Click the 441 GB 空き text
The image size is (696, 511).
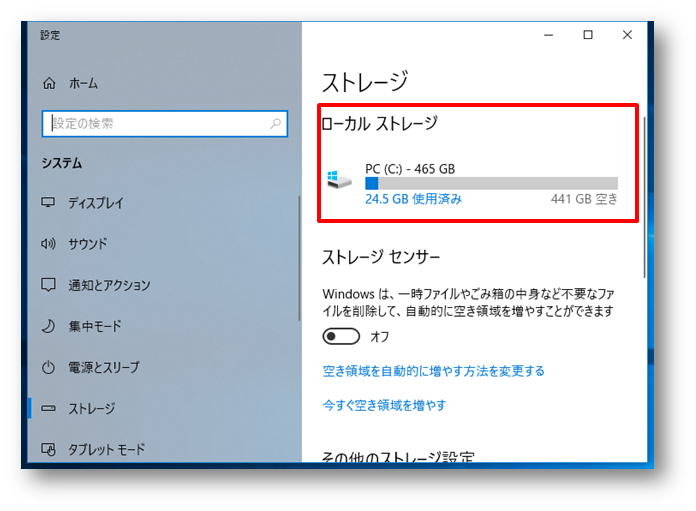coord(584,198)
